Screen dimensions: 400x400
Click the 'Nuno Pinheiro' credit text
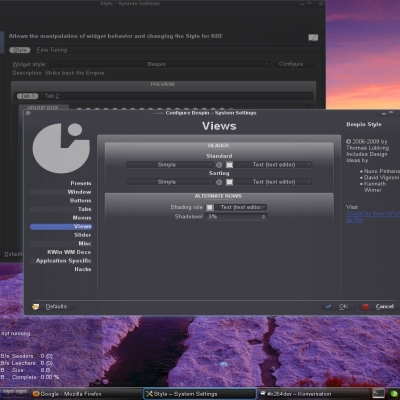pos(381,171)
